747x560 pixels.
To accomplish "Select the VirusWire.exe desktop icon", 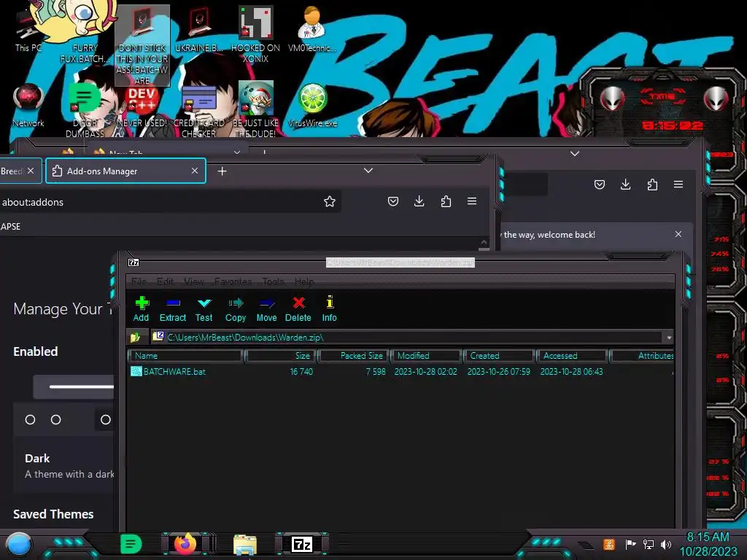I will pos(312,106).
